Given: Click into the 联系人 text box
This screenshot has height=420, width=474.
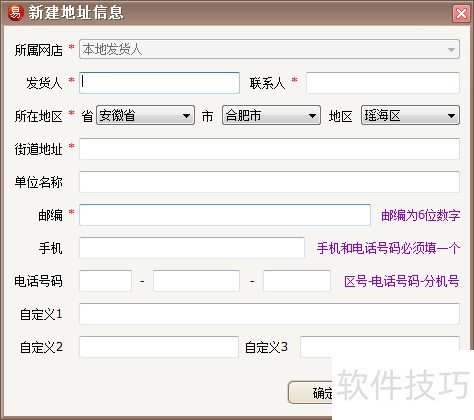Looking at the screenshot, I should coord(383,83).
